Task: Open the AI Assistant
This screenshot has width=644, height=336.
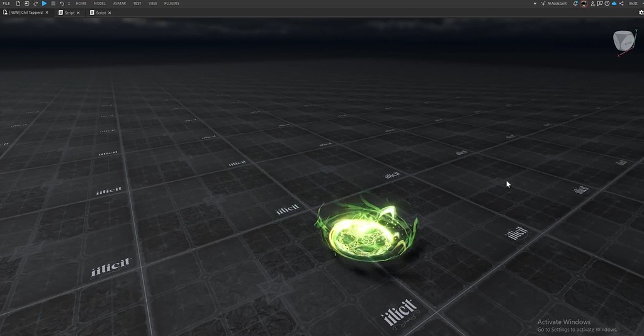Action: [x=553, y=3]
